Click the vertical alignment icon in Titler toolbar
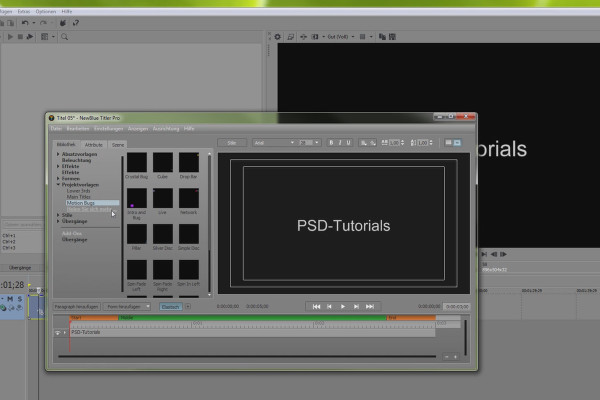 coord(372,143)
